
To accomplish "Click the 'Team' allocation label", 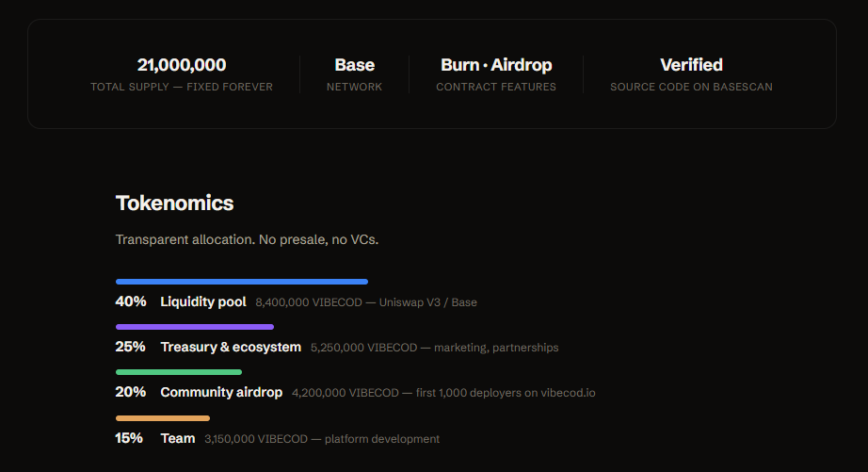I will point(178,439).
